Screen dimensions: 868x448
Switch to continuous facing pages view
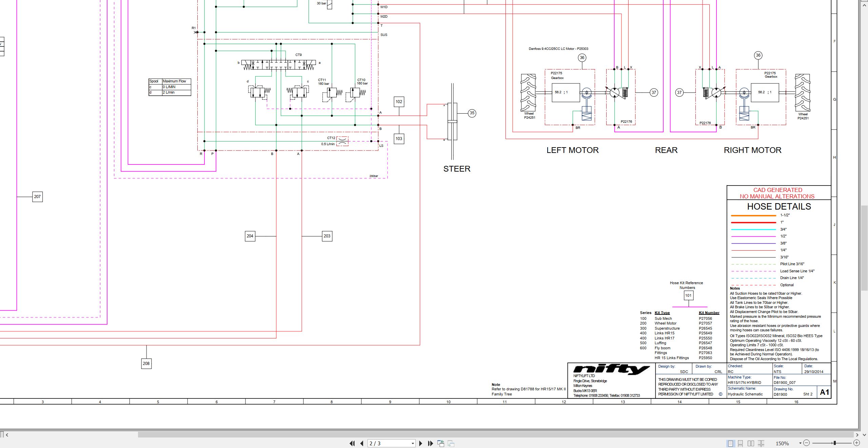click(x=761, y=443)
